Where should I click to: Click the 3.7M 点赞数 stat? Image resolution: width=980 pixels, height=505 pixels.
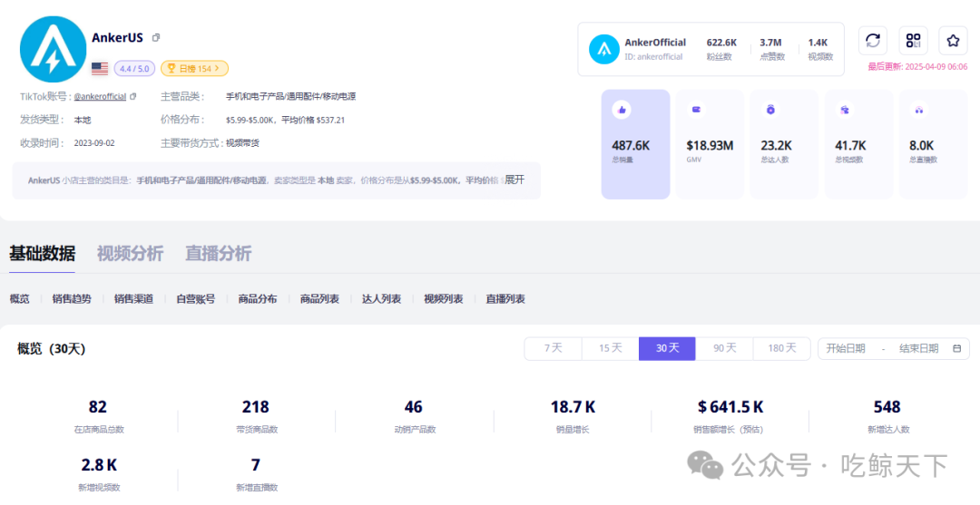[x=770, y=49]
